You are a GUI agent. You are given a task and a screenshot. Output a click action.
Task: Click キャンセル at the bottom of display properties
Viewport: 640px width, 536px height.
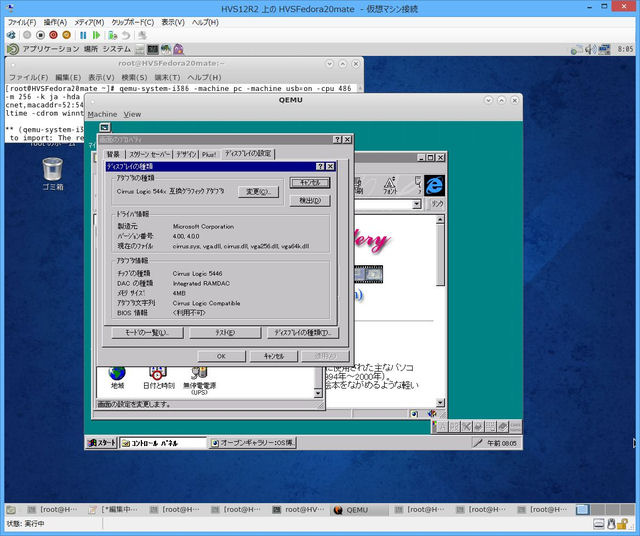point(273,356)
